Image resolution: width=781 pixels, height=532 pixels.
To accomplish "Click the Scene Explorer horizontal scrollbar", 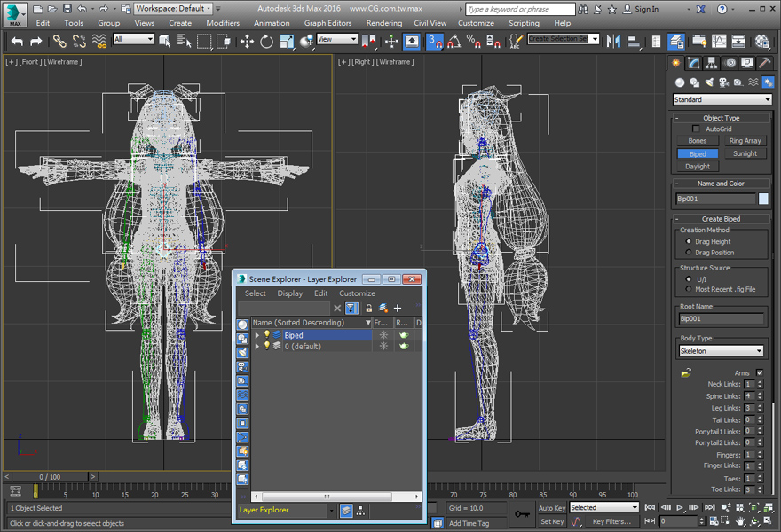I will tap(327, 497).
